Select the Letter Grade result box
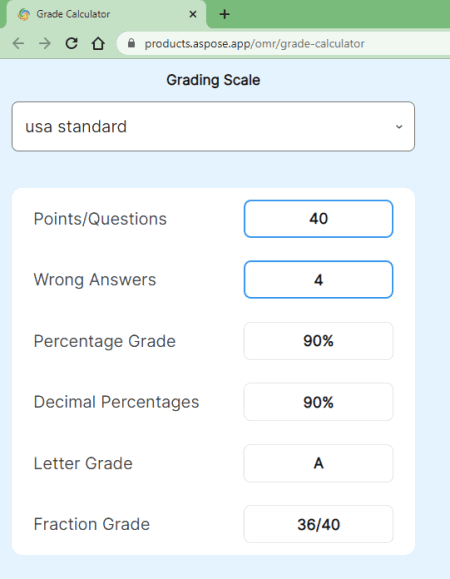Screen dimensions: 450x579 [x=318, y=463]
